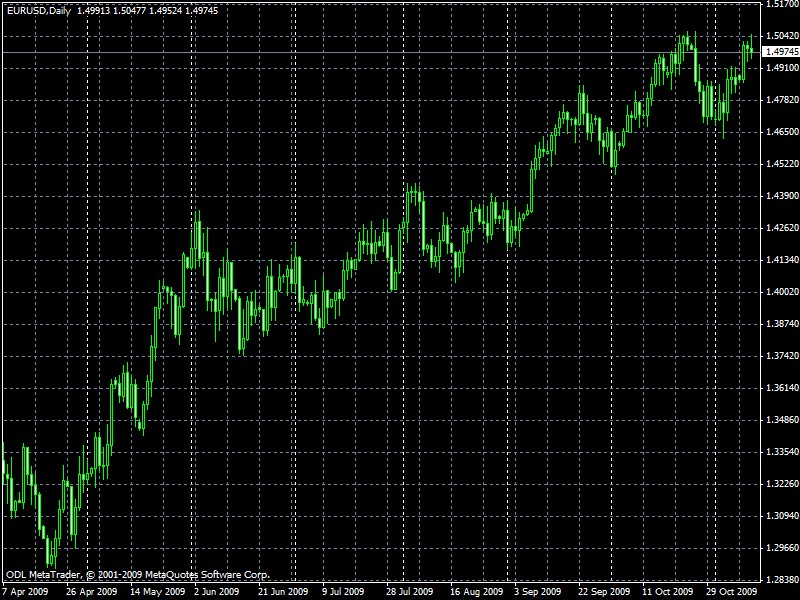Click the 1.28380 price axis label

tap(782, 580)
